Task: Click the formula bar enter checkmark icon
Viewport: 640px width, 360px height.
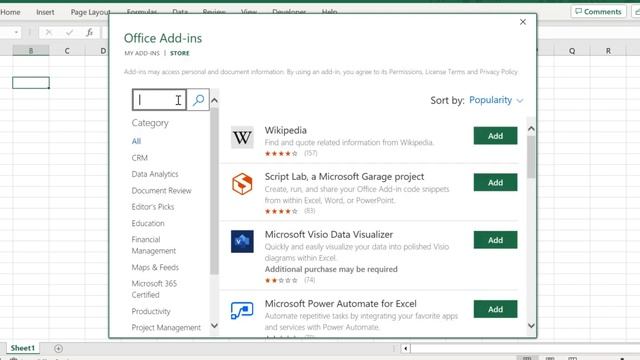Action: click(69, 32)
